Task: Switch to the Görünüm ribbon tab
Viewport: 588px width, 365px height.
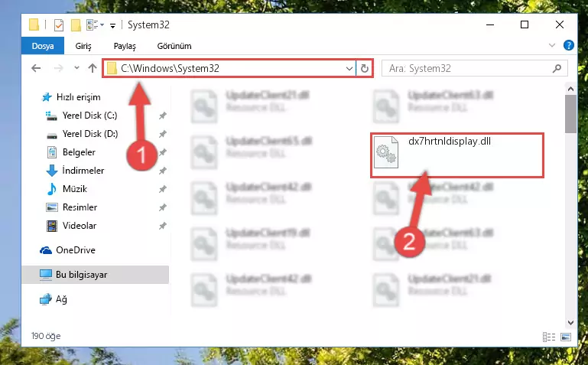Action: click(174, 46)
